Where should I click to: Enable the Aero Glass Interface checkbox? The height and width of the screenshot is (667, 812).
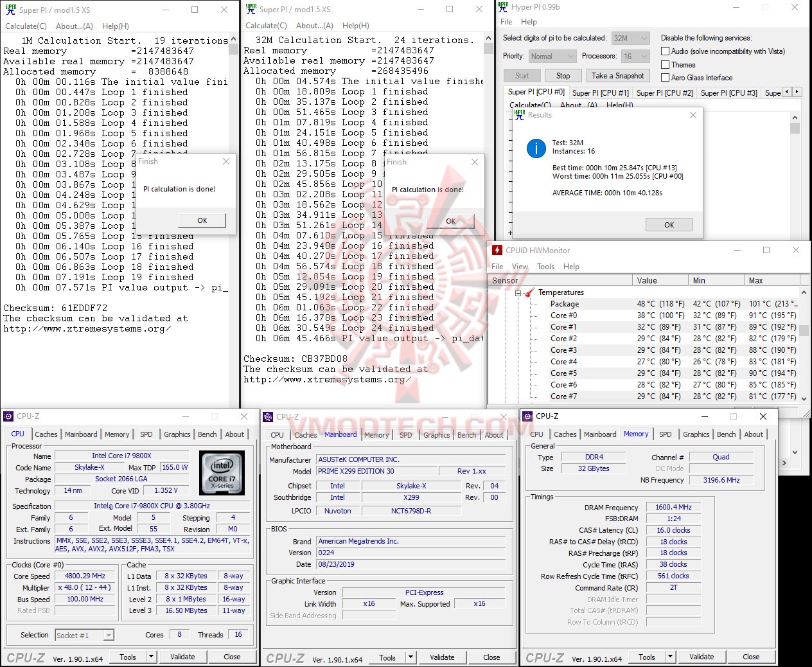point(666,78)
